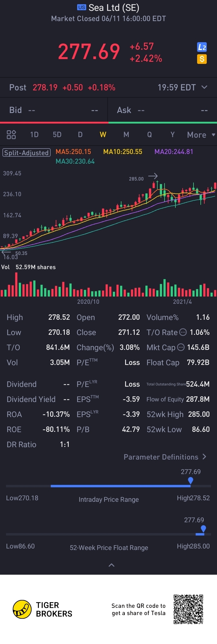Expand the post-market quote chevron

pyautogui.click(x=204, y=87)
